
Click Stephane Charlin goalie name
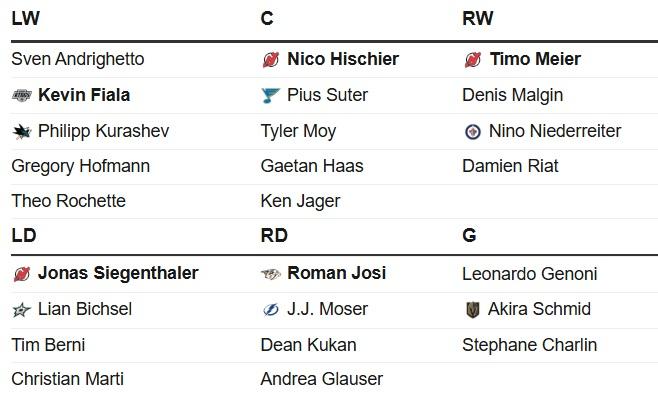point(530,345)
